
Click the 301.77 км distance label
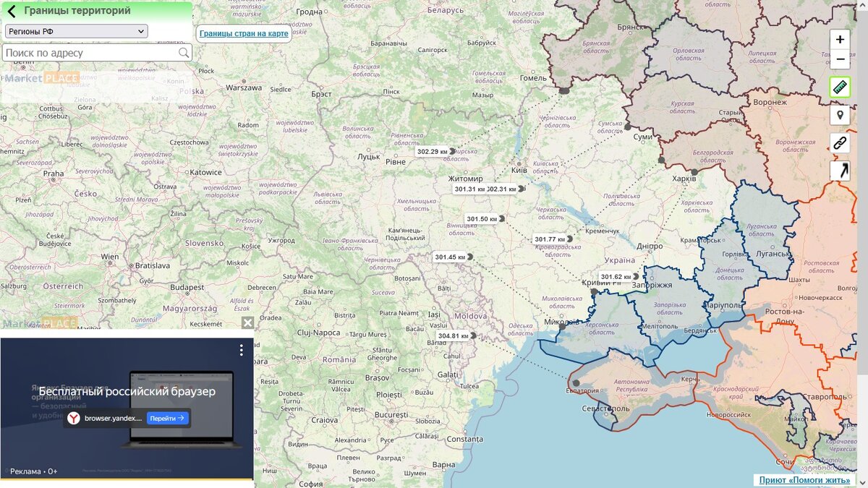pyautogui.click(x=550, y=239)
